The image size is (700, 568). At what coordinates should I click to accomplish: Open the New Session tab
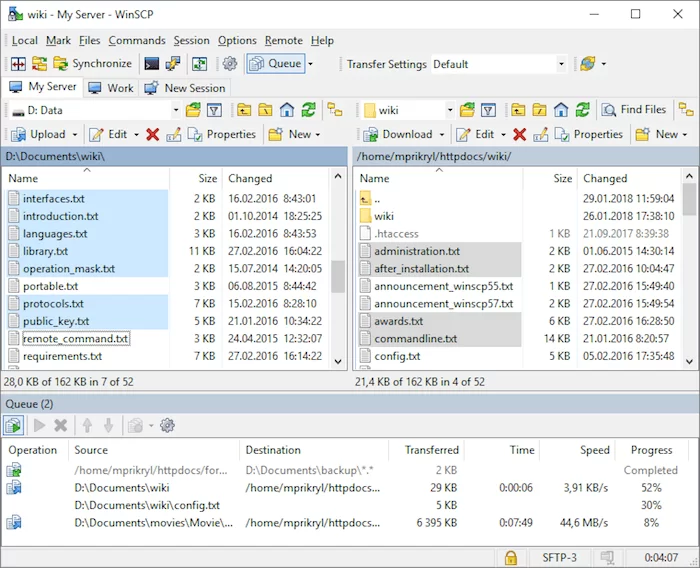pos(186,88)
